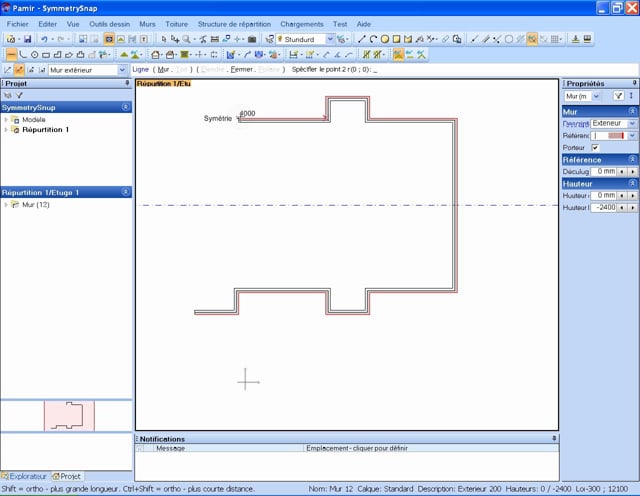Click the camera snapshot icon
This screenshot has height=496, width=640.
[x=252, y=39]
